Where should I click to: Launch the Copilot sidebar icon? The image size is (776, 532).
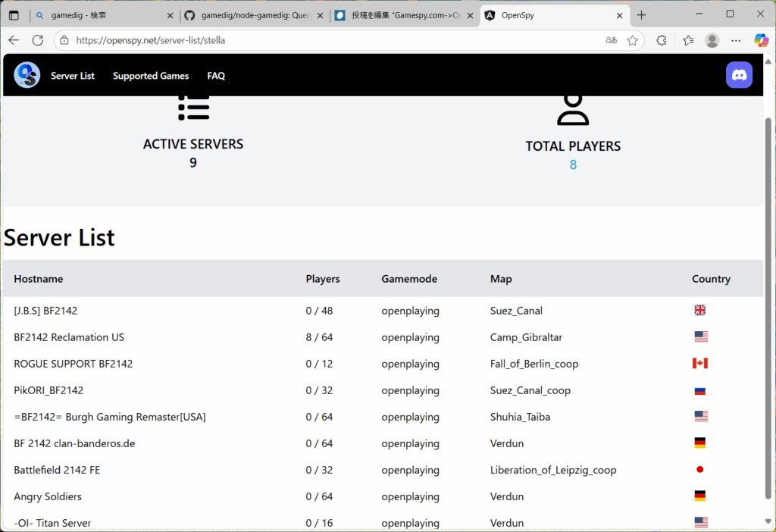click(761, 41)
